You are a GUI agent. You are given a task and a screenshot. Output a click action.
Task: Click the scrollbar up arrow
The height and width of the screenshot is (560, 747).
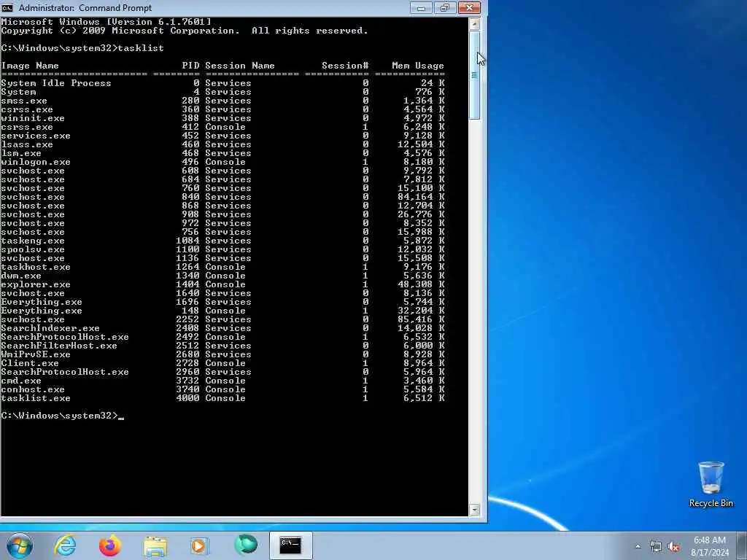(474, 23)
